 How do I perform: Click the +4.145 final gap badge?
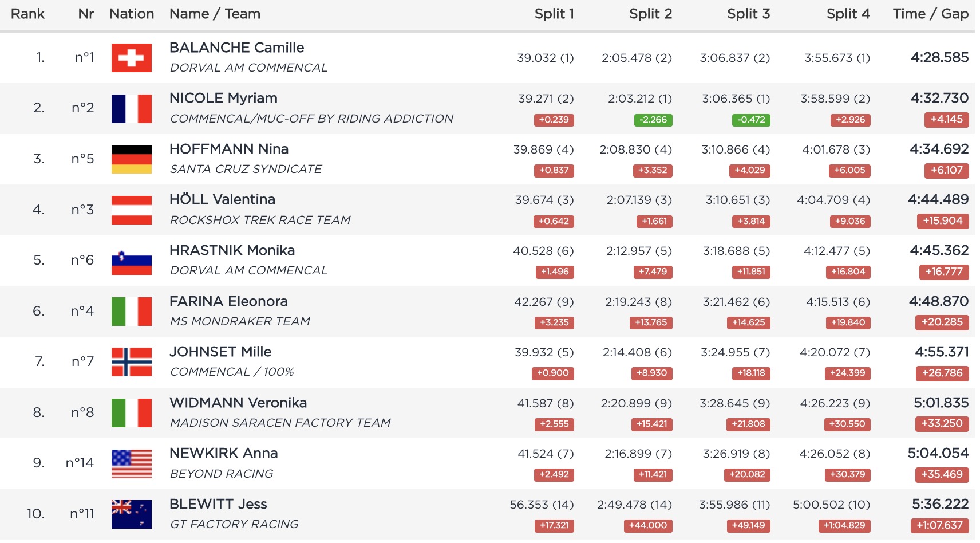[946, 120]
